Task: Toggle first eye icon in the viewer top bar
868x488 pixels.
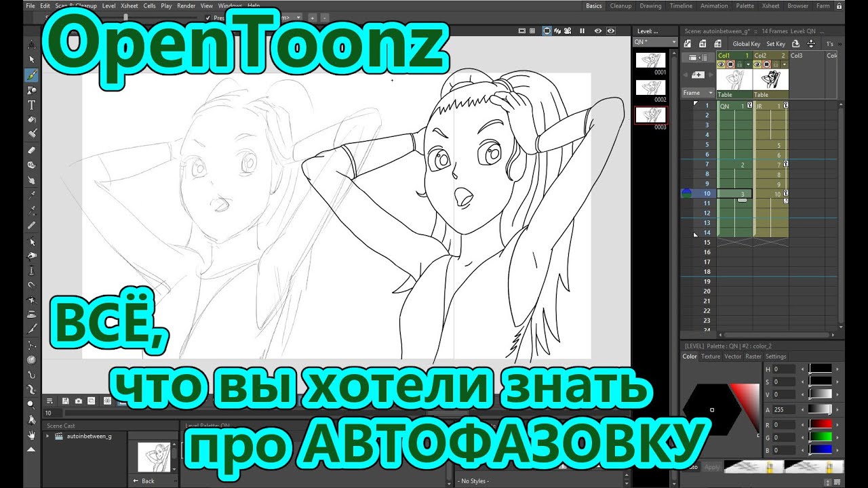Action: pos(598,30)
